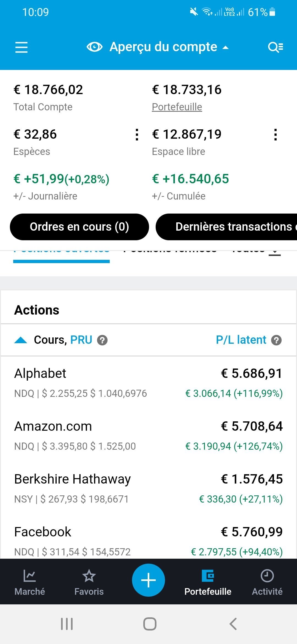Tap the Android back navigation button
The image size is (297, 644).
(x=233, y=624)
